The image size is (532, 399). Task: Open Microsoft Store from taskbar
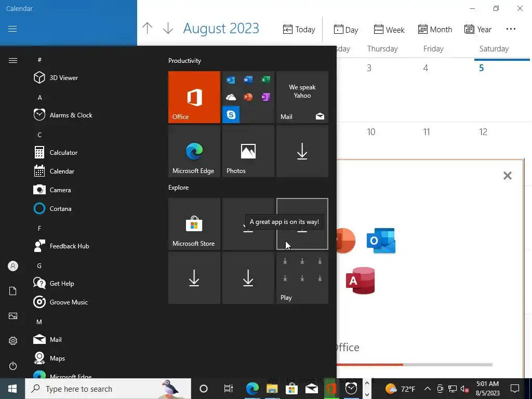[291, 389]
